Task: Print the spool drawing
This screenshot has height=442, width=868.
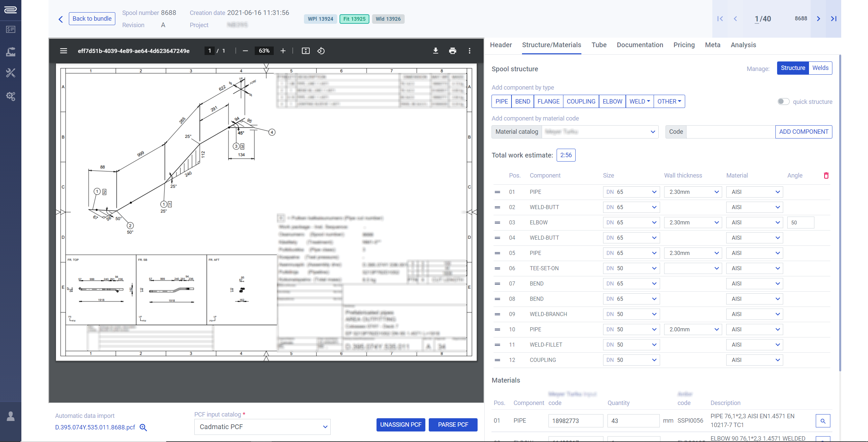Action: tap(452, 51)
